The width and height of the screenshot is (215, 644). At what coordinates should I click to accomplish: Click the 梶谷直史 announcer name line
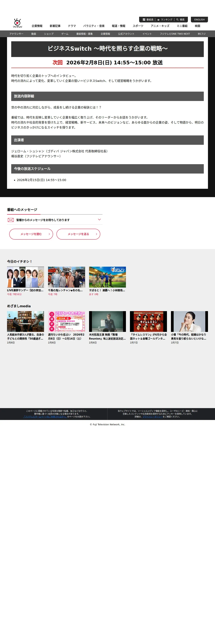point(37,156)
